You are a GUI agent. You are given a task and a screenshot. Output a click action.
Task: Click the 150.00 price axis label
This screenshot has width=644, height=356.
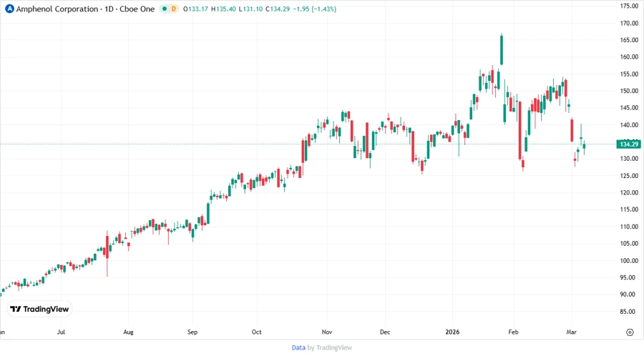[629, 91]
